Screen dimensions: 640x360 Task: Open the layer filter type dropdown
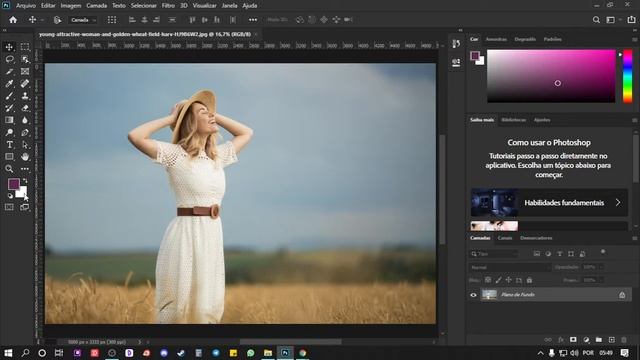coord(493,254)
